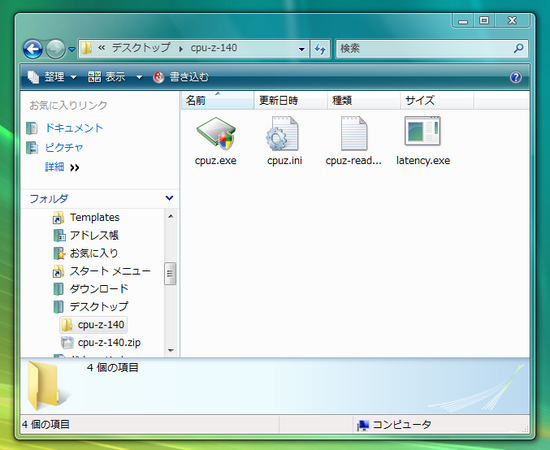This screenshot has height=450, width=550.
Task: Sort by the 名前 column header
Action: pyautogui.click(x=217, y=100)
